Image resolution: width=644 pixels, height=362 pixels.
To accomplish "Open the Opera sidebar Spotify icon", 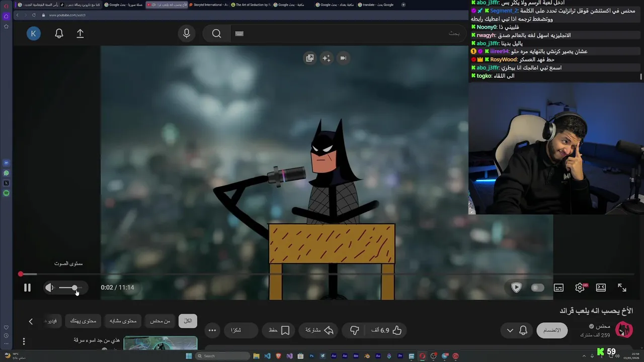I will pyautogui.click(x=6, y=193).
